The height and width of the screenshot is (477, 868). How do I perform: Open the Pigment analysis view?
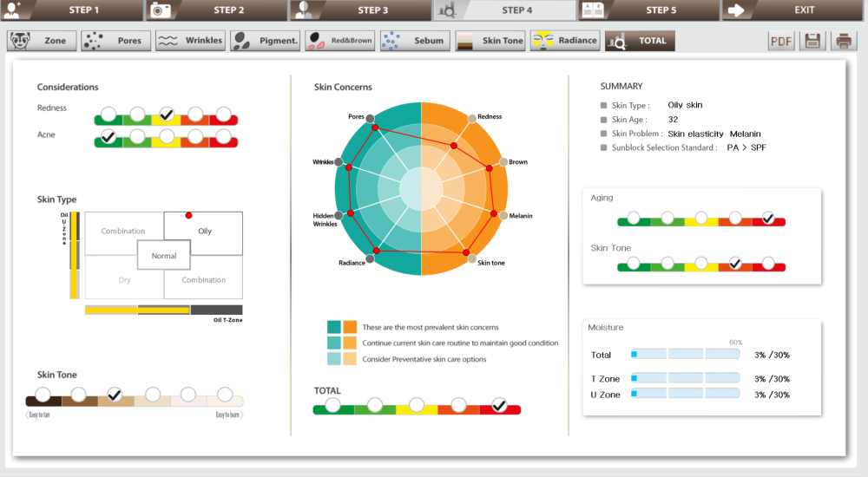266,41
